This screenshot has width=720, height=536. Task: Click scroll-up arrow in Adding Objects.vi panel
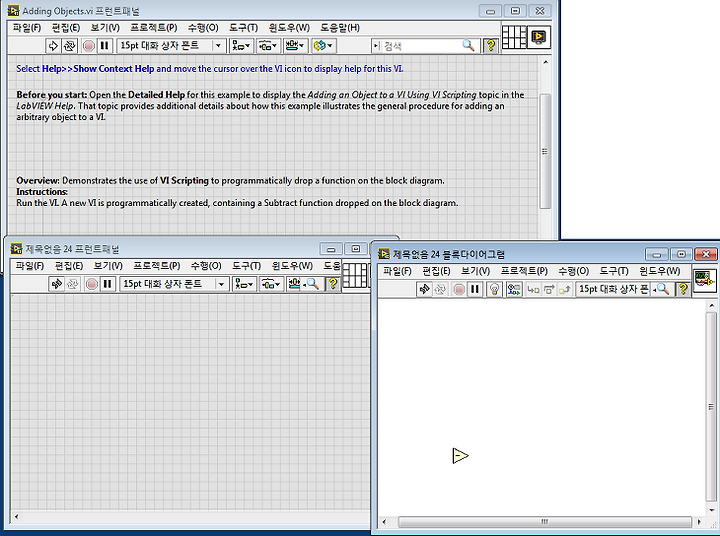click(x=545, y=62)
